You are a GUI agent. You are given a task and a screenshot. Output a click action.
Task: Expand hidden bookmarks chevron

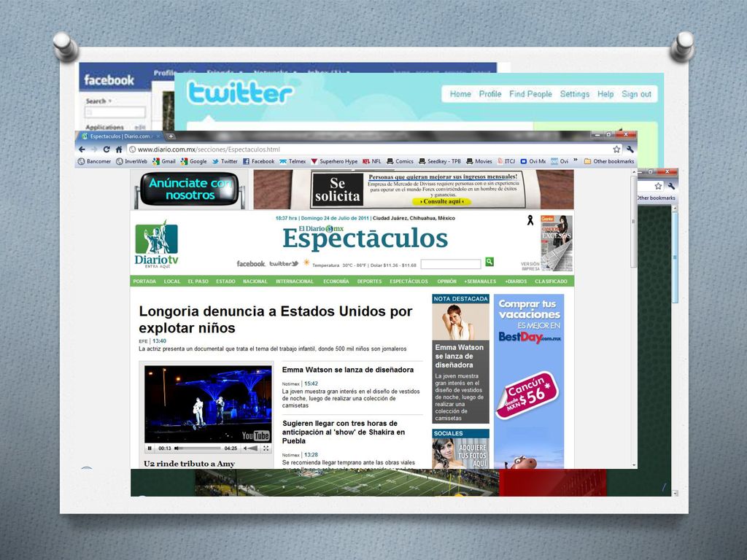pos(576,160)
